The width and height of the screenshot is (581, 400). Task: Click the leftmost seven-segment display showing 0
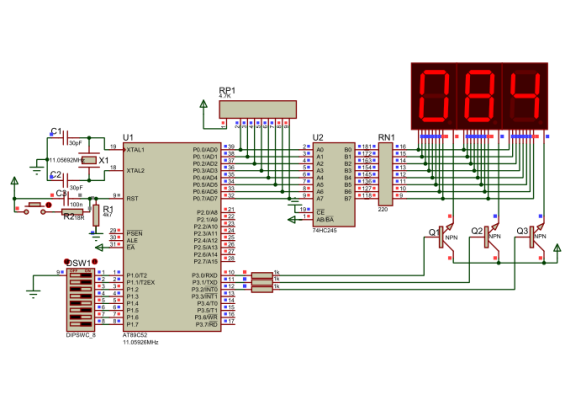434,96
